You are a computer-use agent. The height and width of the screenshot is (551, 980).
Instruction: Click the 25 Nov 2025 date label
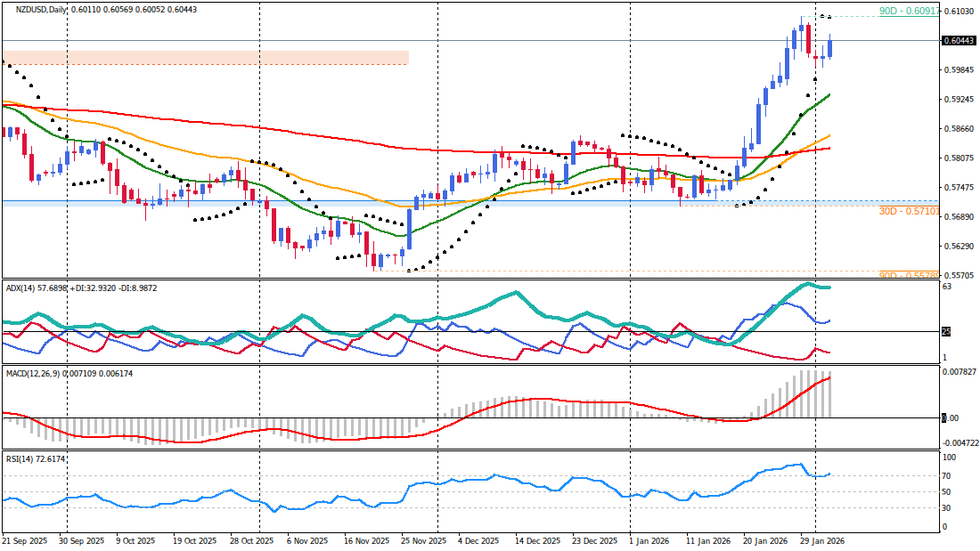[424, 541]
